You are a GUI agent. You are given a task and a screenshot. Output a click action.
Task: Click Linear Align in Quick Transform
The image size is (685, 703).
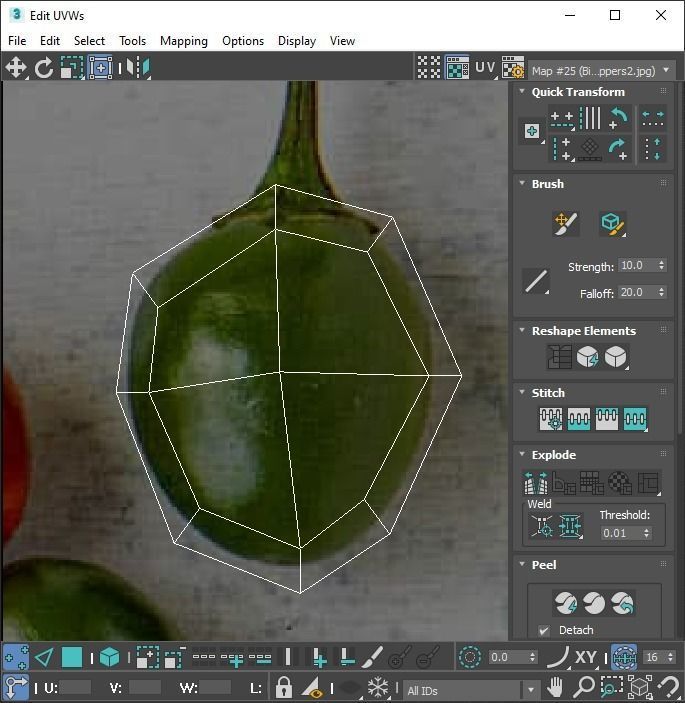tap(590, 118)
